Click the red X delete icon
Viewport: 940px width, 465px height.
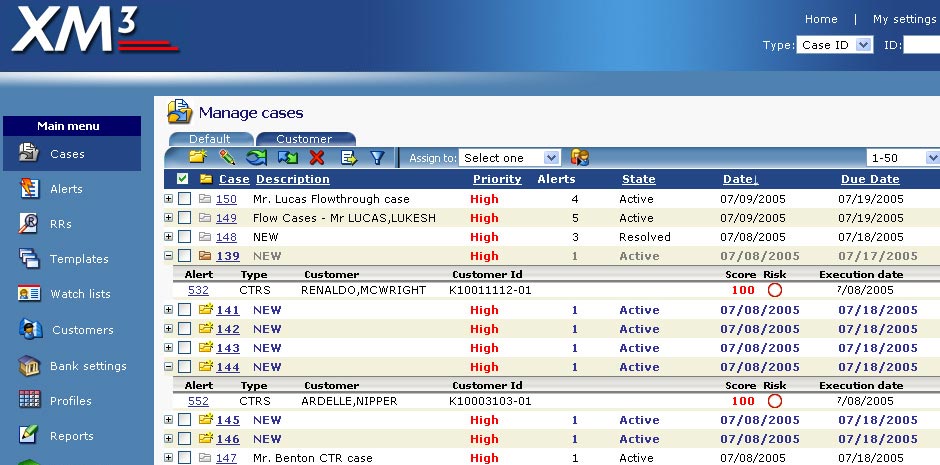[317, 158]
